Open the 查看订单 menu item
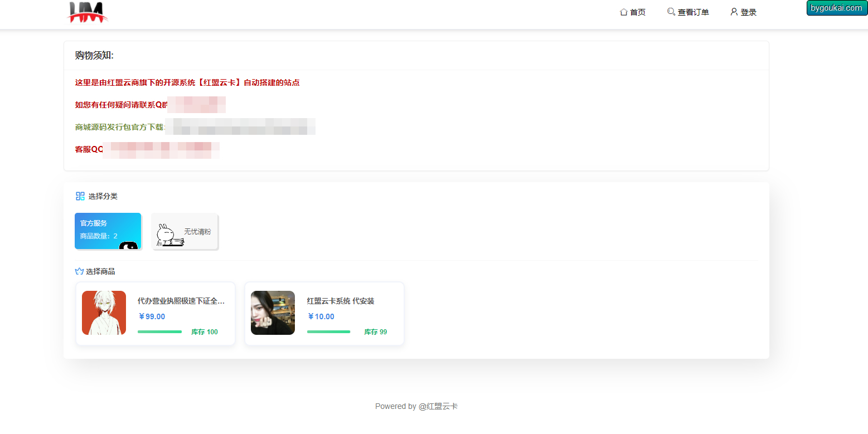Image resolution: width=868 pixels, height=434 pixels. 688,12
